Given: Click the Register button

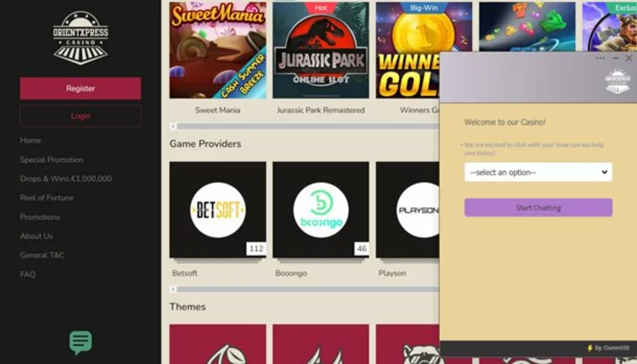Looking at the screenshot, I should coord(80,88).
